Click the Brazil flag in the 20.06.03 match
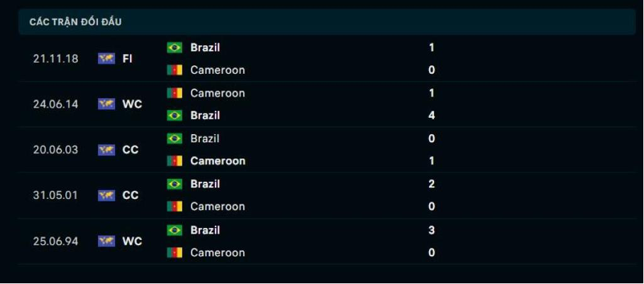This screenshot has width=644, height=284. tap(174, 138)
